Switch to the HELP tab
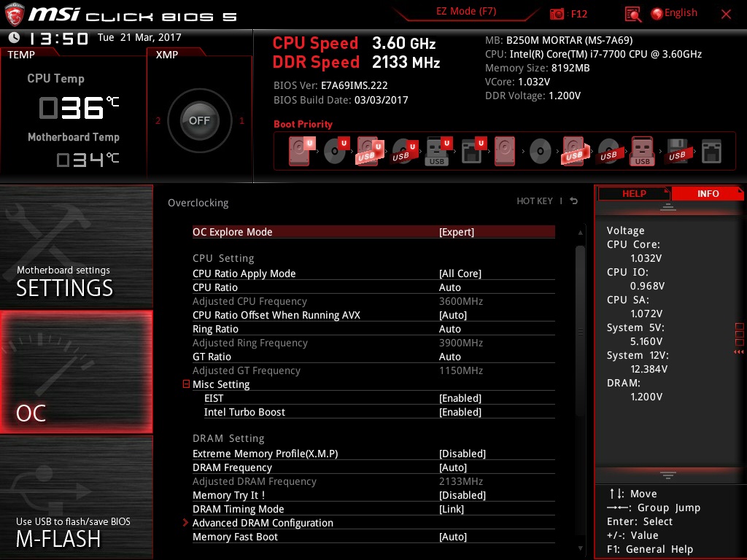Image resolution: width=747 pixels, height=560 pixels. (x=634, y=193)
